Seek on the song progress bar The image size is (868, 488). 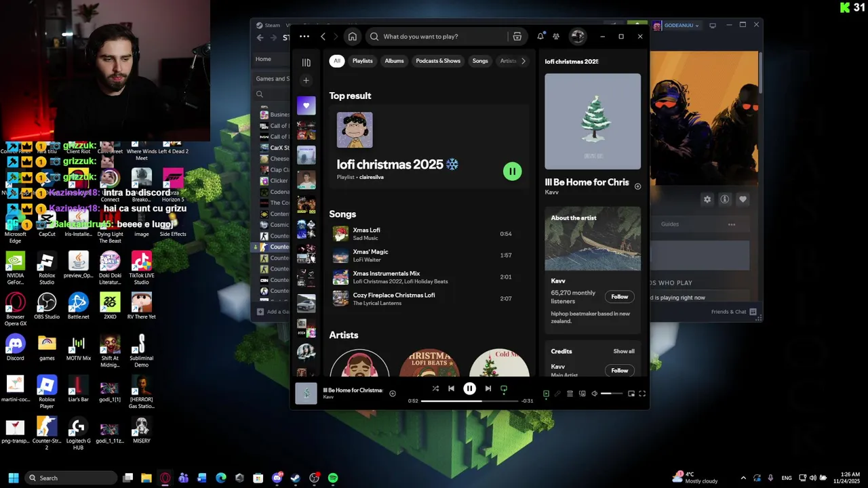[469, 401]
